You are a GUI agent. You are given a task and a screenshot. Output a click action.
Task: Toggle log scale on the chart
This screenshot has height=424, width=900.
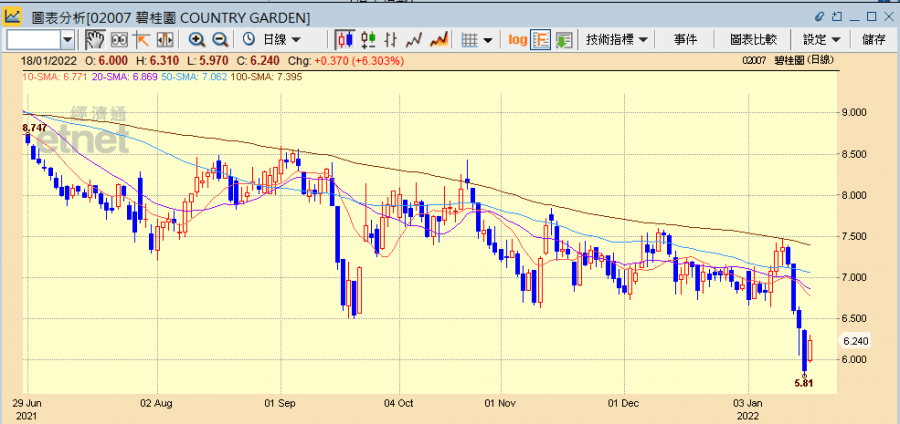517,39
